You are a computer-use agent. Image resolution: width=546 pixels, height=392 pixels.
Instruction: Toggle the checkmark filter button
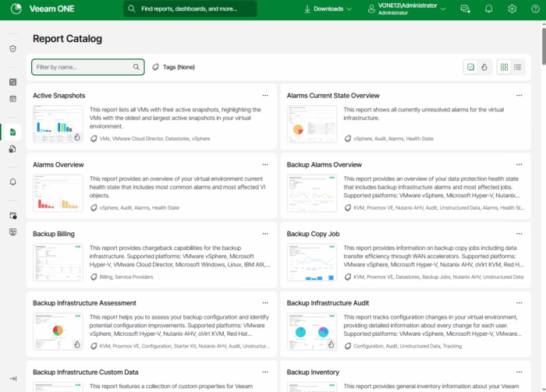pyautogui.click(x=470, y=67)
